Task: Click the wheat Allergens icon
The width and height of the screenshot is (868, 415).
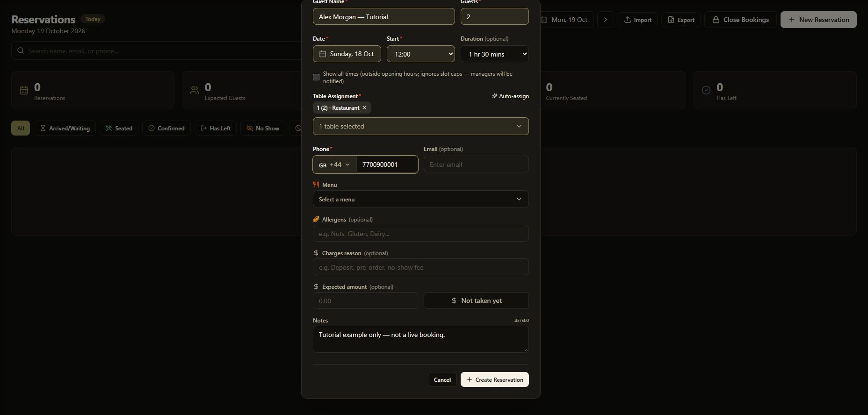Action: click(316, 219)
